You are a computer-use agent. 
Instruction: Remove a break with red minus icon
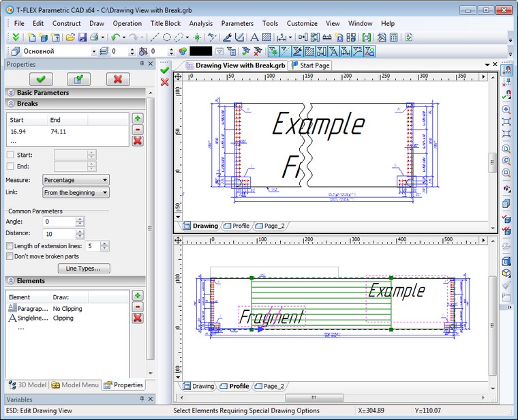[137, 130]
